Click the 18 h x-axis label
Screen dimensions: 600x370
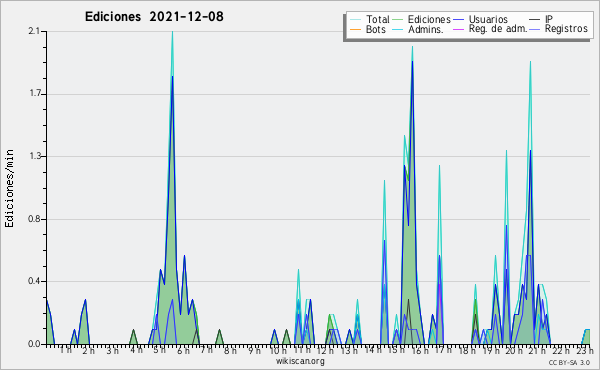(x=467, y=350)
